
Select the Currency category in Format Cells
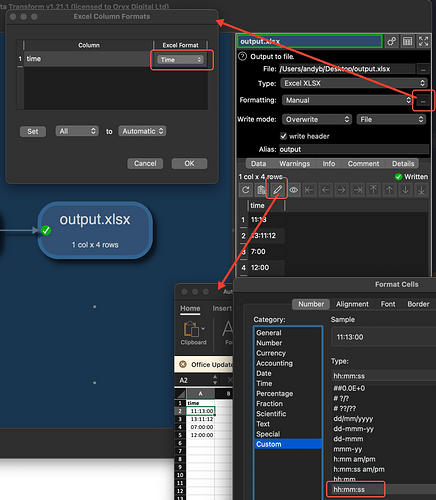271,353
